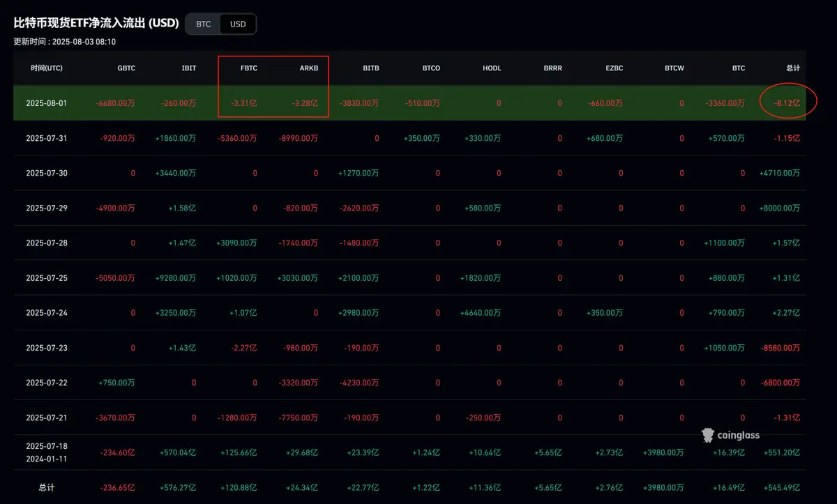Select the 2025-07-22 date cell
The image size is (837, 504).
click(46, 382)
